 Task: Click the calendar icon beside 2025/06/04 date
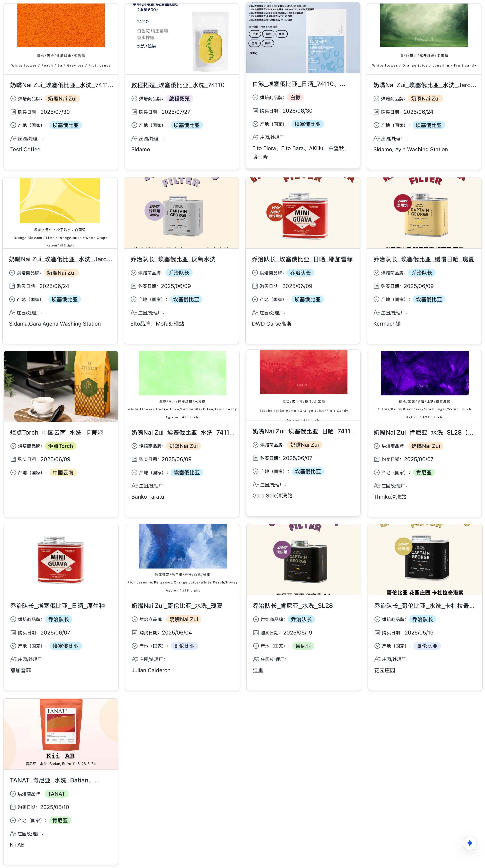coord(135,633)
